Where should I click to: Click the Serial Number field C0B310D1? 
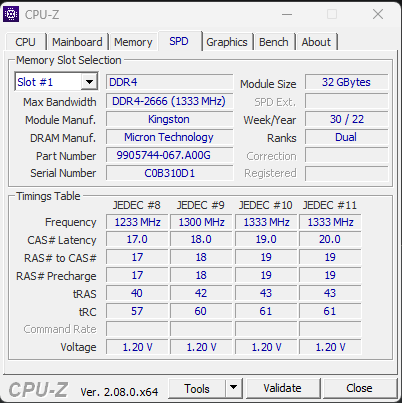169,173
